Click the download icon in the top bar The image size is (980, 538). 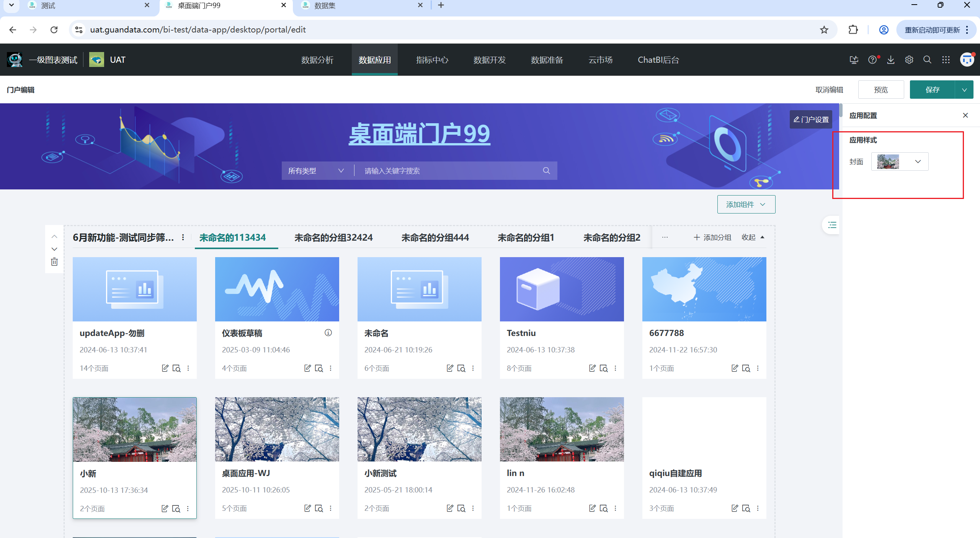pyautogui.click(x=891, y=60)
